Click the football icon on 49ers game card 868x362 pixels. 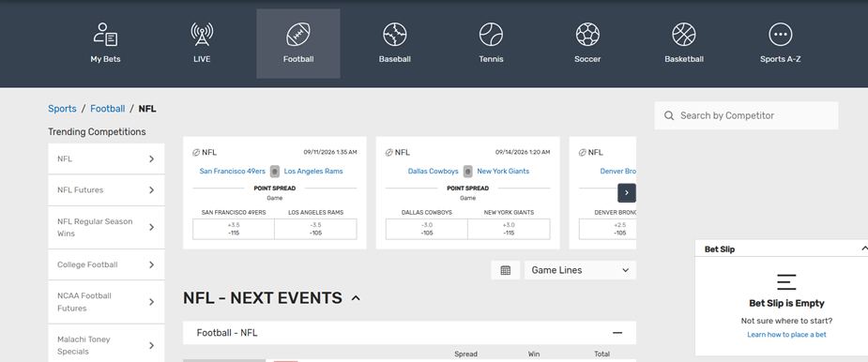[x=196, y=153]
